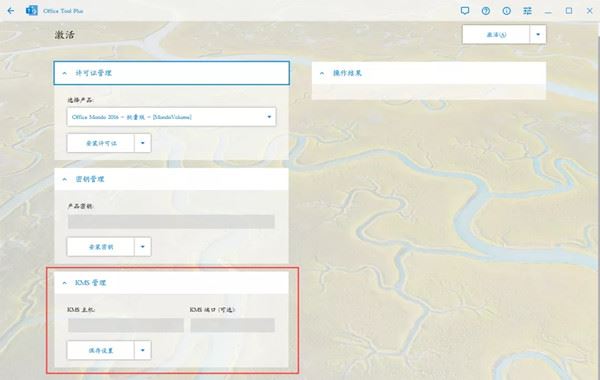Image resolution: width=600 pixels, height=380 pixels.
Task: Open the about info icon
Action: pos(507,11)
